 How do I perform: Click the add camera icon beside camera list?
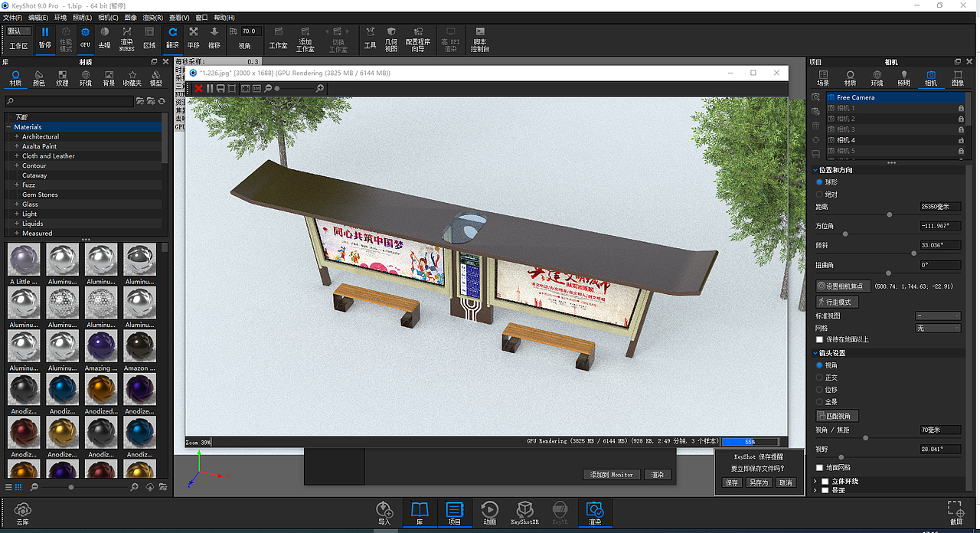point(816,97)
